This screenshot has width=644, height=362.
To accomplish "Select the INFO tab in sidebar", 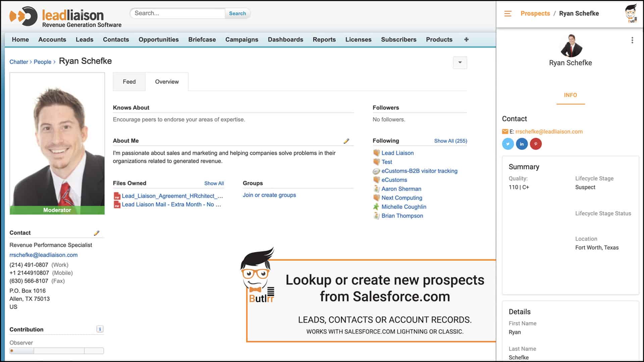I will (x=570, y=95).
